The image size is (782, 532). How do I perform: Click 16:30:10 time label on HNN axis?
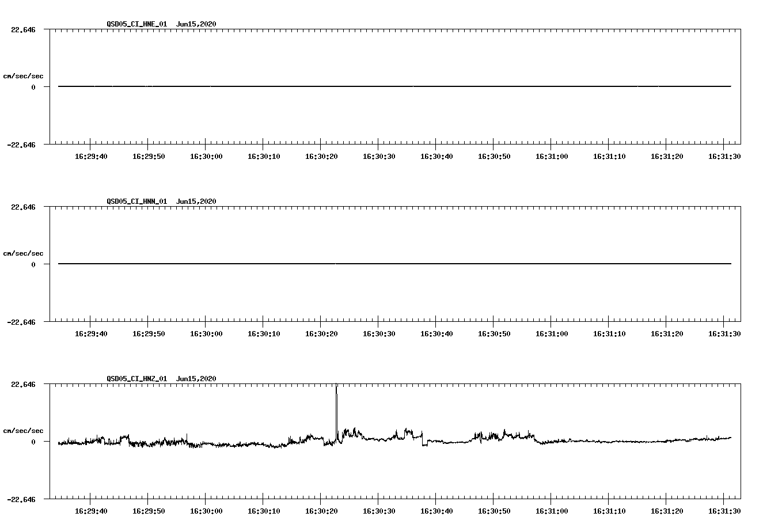(x=264, y=334)
